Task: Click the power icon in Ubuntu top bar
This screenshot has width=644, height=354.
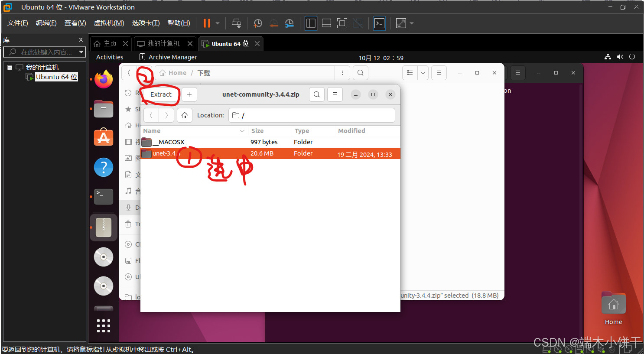Action: pos(632,57)
